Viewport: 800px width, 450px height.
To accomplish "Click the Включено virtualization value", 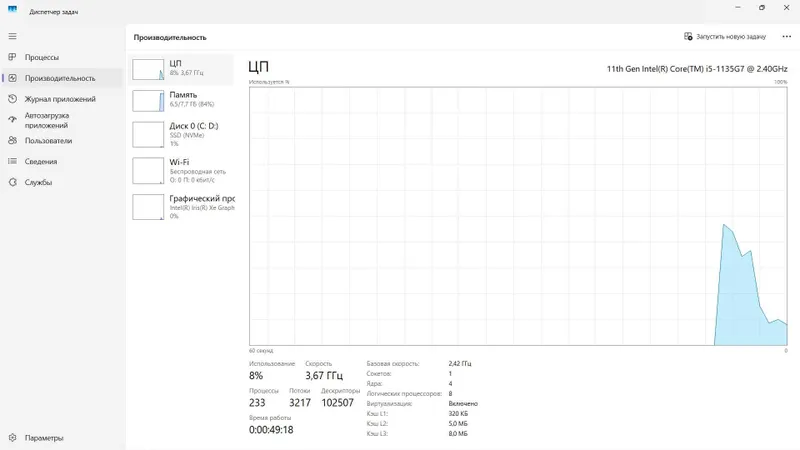I will pos(463,404).
